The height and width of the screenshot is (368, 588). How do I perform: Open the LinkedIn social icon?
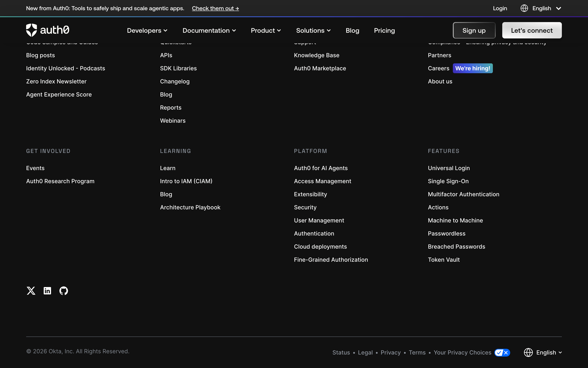click(47, 291)
